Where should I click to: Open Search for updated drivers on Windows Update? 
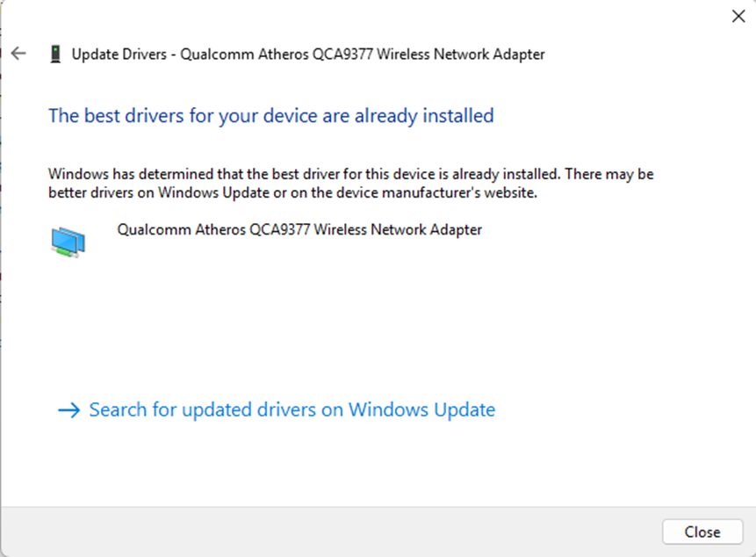[292, 410]
